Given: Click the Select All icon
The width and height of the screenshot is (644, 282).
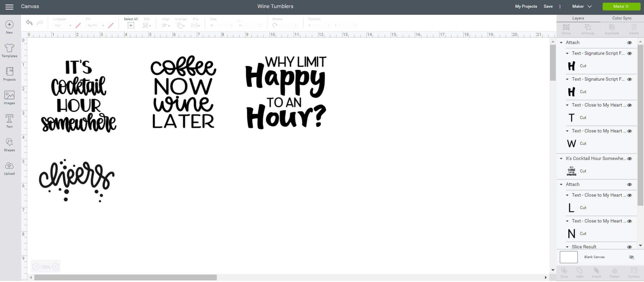Looking at the screenshot, I should (x=131, y=26).
